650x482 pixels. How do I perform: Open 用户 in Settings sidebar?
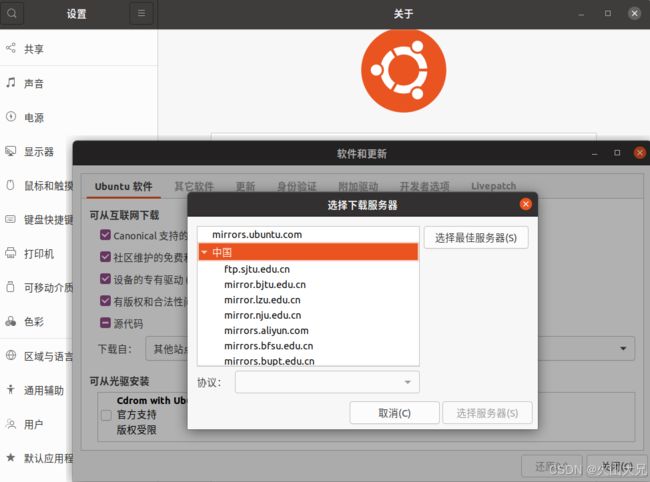click(36, 424)
